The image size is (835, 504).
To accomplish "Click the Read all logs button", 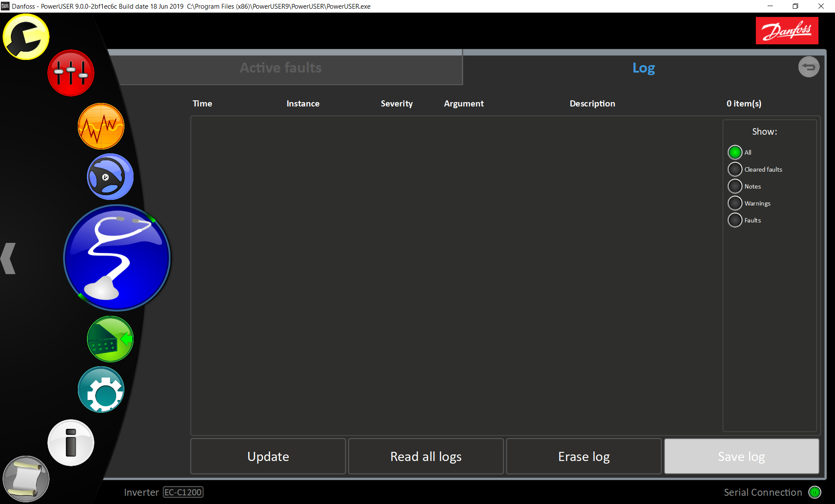I will 425,456.
